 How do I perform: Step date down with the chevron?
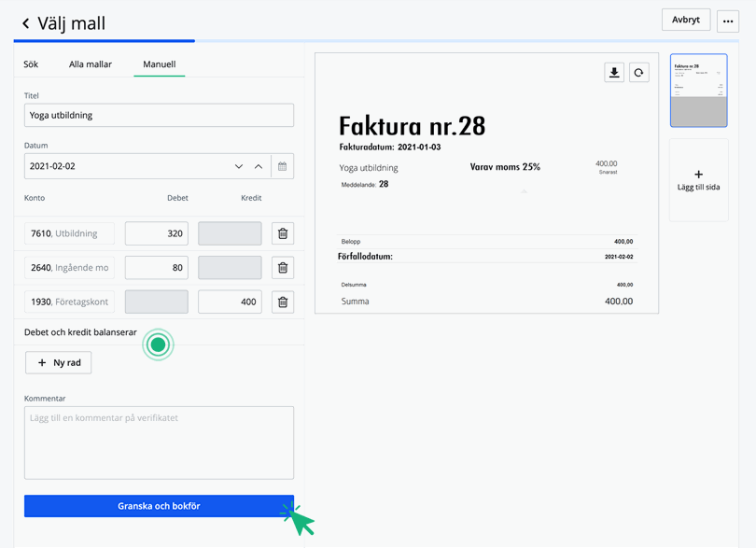point(239,166)
